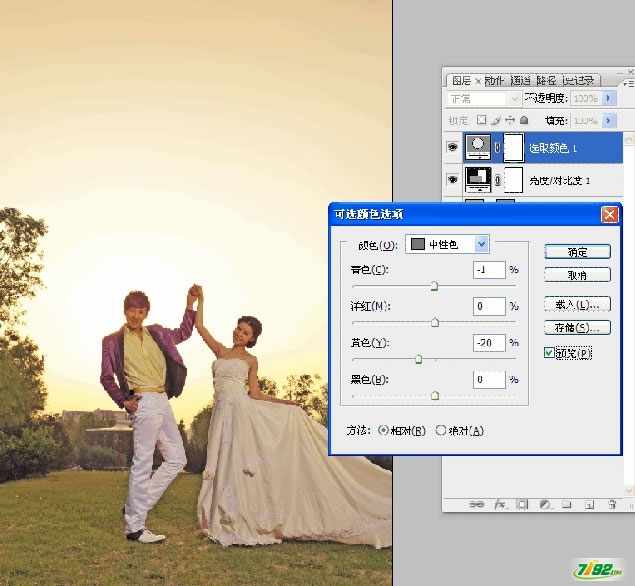Switch to the 图层 tab
The width and height of the screenshot is (635, 586).
(x=461, y=81)
